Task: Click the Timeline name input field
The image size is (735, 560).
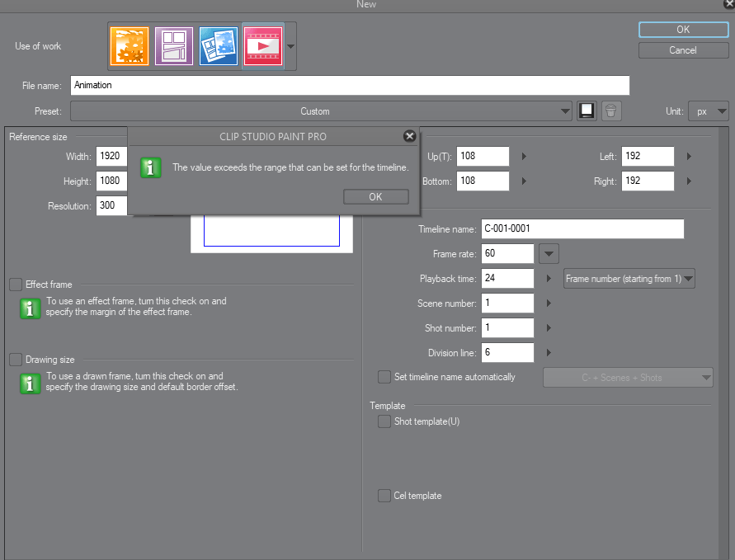Action: click(582, 229)
